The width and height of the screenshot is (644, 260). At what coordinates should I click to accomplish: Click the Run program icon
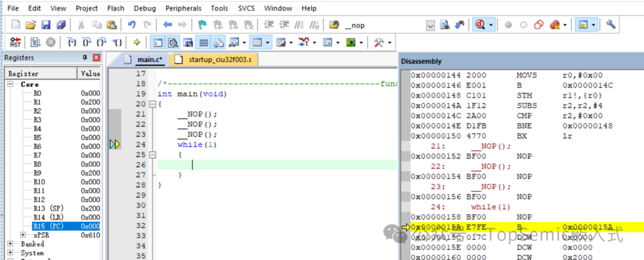point(35,42)
